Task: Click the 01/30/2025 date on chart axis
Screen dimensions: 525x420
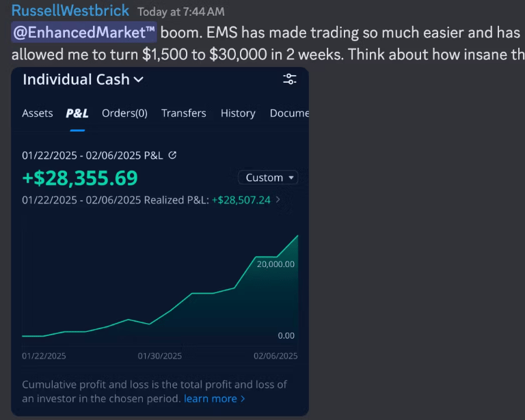Action: click(159, 356)
